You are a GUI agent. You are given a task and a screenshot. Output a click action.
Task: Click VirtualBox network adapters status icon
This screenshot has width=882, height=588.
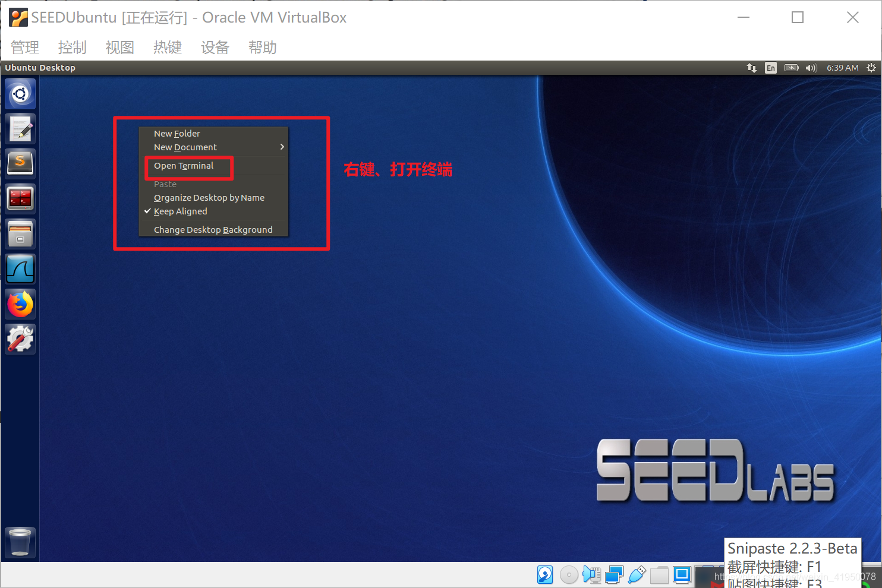(614, 574)
